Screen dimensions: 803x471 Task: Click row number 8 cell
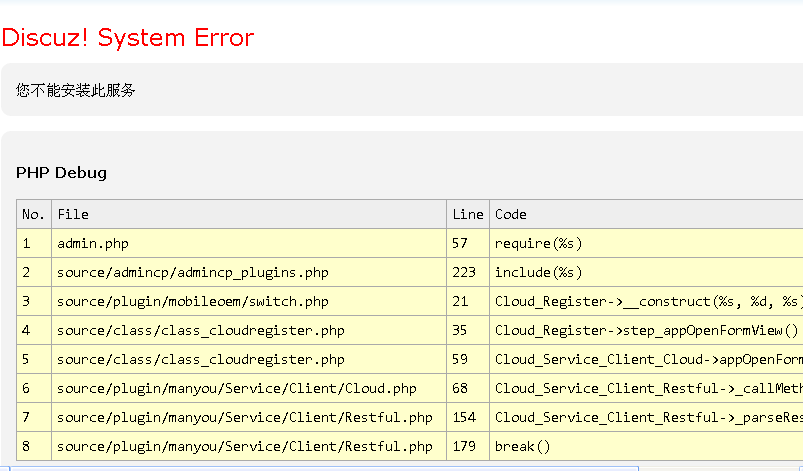coord(34,446)
